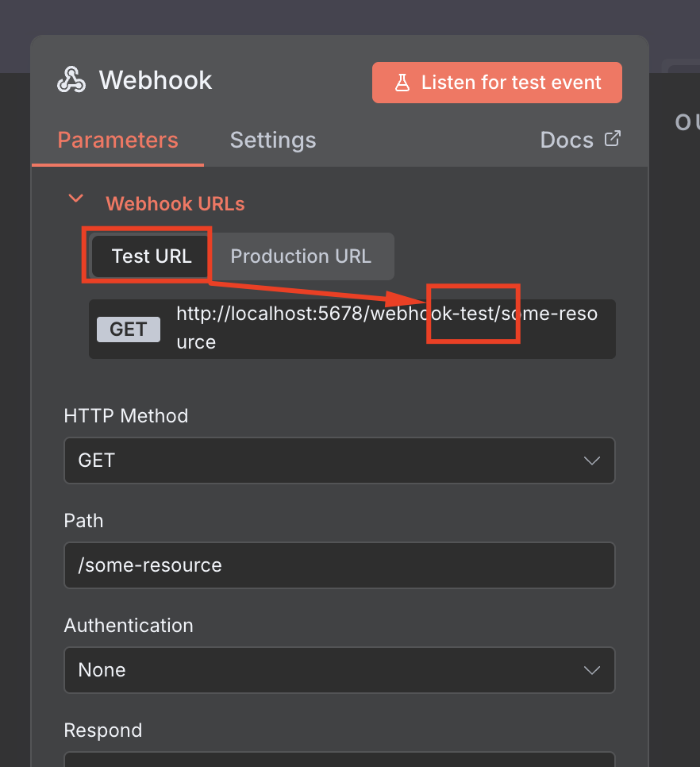This screenshot has width=700, height=767.
Task: Open the Settings tab
Action: tap(273, 141)
